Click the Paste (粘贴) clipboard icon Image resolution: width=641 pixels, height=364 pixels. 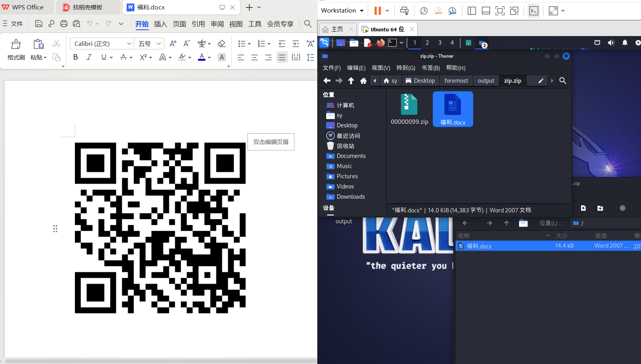38,44
